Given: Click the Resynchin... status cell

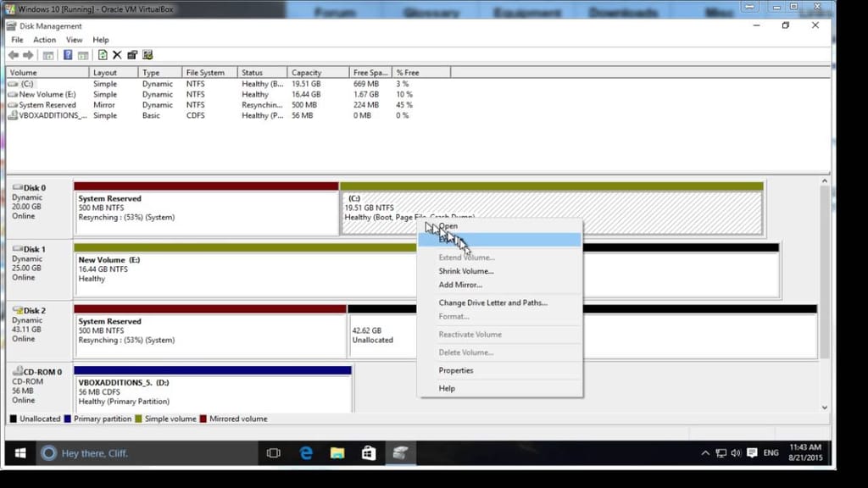Looking at the screenshot, I should pyautogui.click(x=262, y=105).
